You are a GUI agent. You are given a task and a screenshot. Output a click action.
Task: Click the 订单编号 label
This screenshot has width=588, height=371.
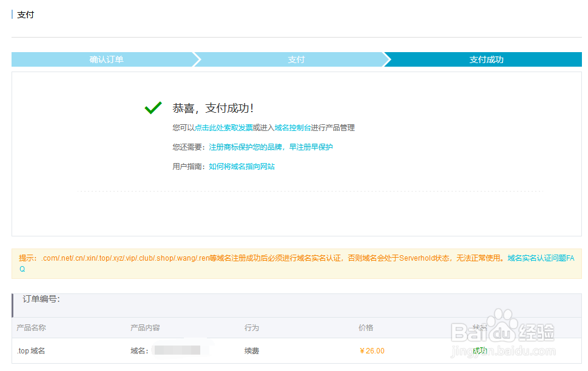pyautogui.click(x=41, y=299)
